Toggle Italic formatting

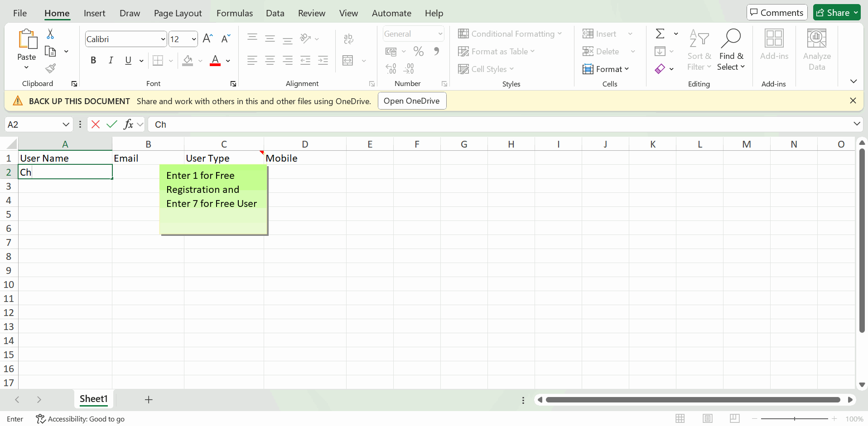pos(111,60)
